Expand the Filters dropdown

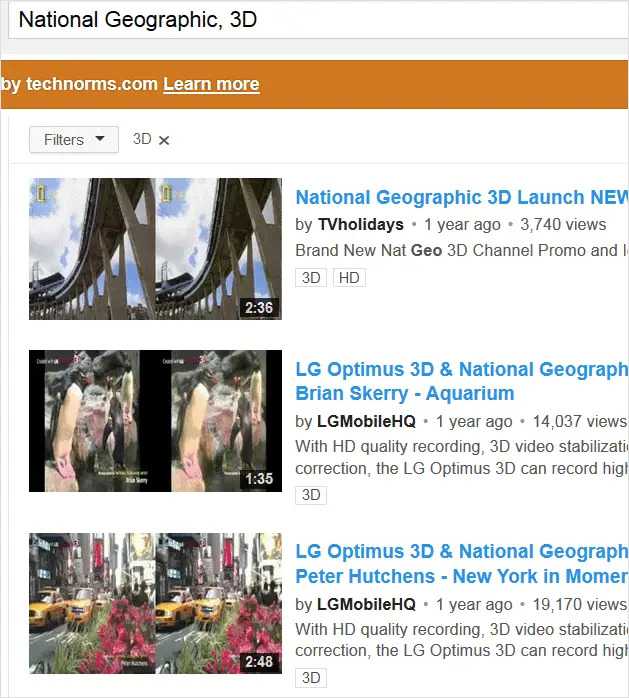tap(74, 140)
